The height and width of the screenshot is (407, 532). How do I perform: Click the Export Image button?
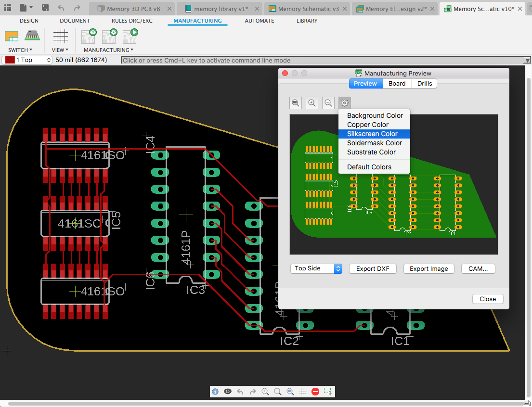point(428,268)
